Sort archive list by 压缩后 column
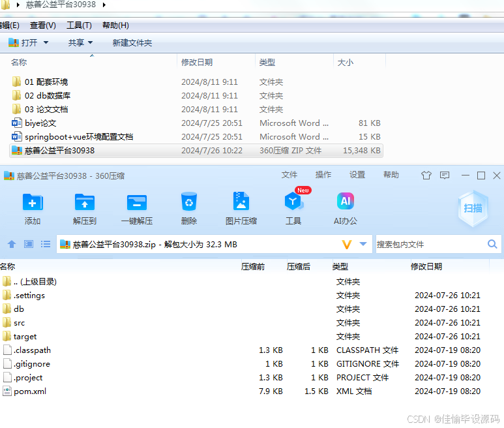This screenshot has height=428, width=504. [x=298, y=267]
